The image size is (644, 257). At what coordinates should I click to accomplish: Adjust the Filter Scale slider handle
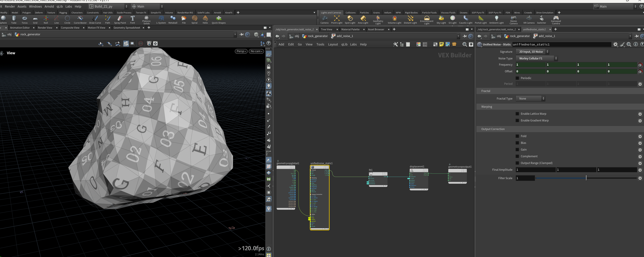(586, 178)
